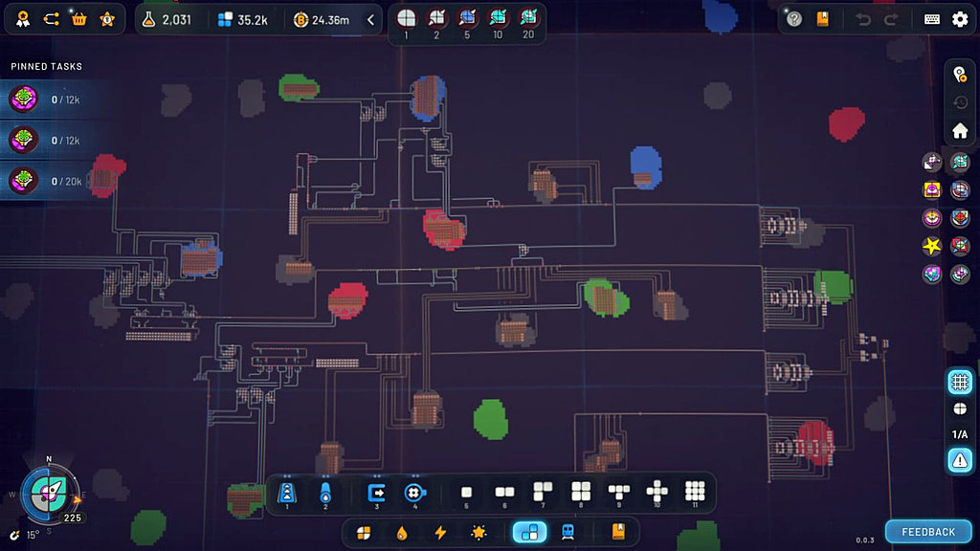The width and height of the screenshot is (980, 551).
Task: Click the red diamond shape icon
Action: pos(960,217)
